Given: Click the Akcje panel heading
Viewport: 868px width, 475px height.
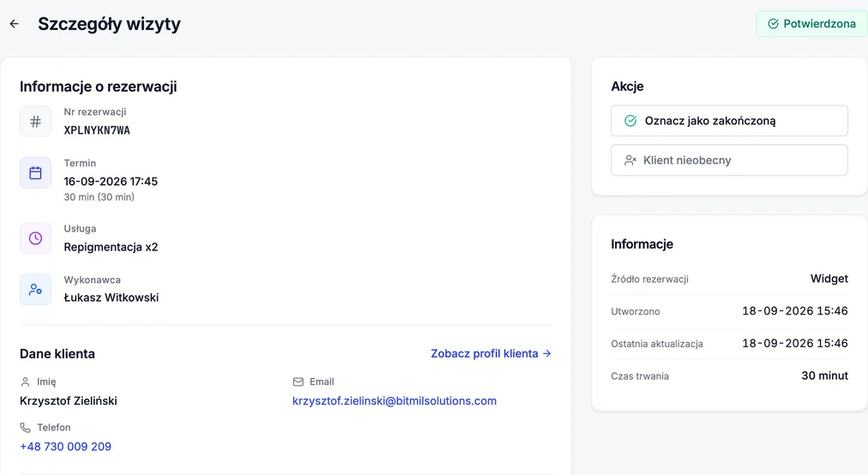Looking at the screenshot, I should pos(627,86).
